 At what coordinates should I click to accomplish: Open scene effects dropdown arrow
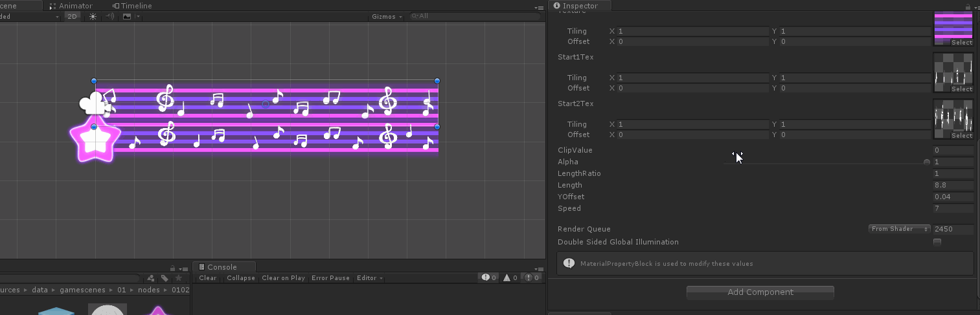click(138, 17)
